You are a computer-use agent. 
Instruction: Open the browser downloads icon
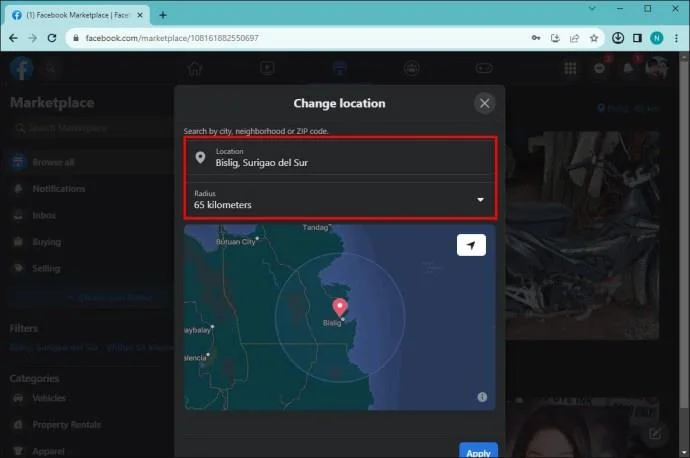tap(618, 38)
